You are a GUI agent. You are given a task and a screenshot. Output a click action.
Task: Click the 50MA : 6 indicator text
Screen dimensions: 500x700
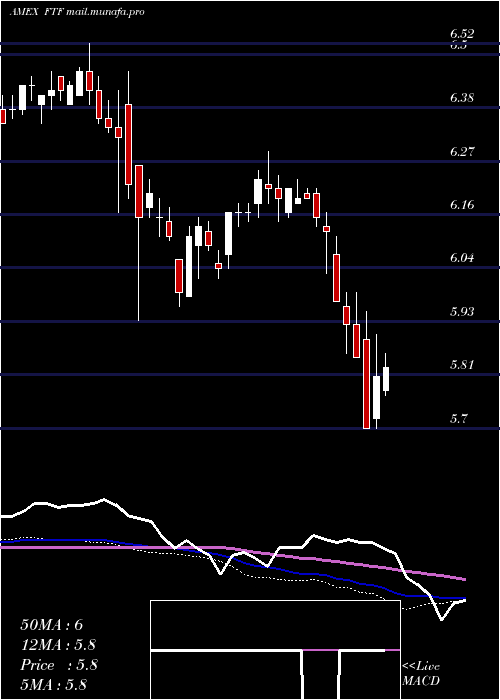52,625
